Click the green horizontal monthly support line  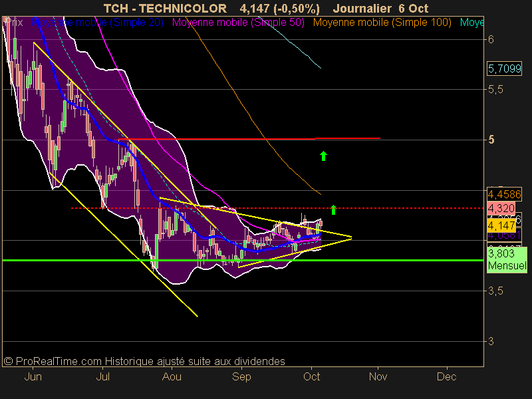pyautogui.click(x=243, y=260)
